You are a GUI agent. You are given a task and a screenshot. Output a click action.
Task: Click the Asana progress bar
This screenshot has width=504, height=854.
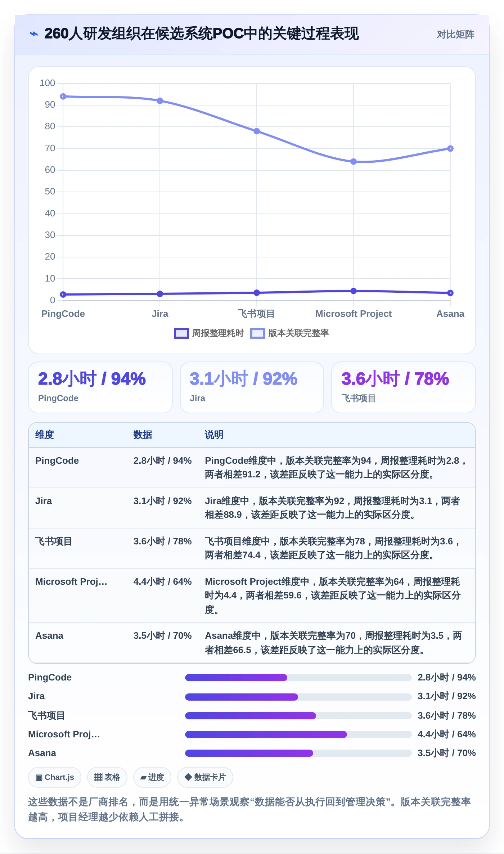[298, 753]
